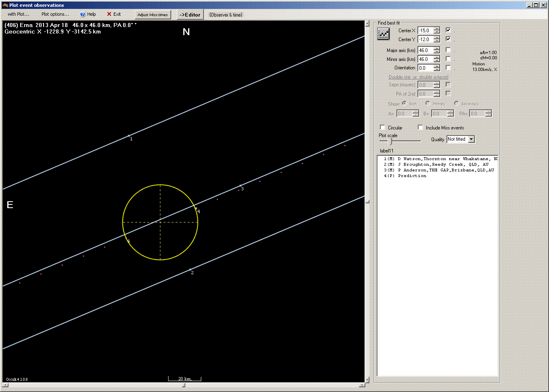Click chord marker 2 on the plot
The width and height of the screenshot is (549, 392).
click(191, 270)
